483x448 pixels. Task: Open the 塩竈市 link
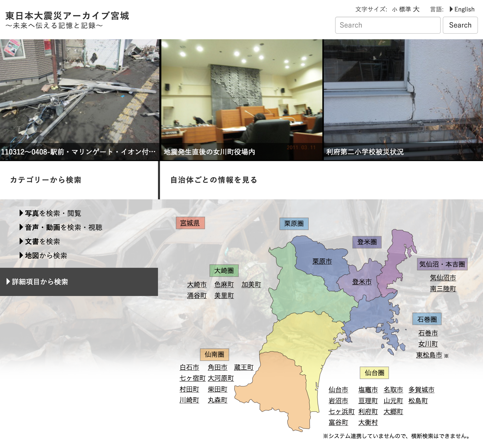point(368,390)
